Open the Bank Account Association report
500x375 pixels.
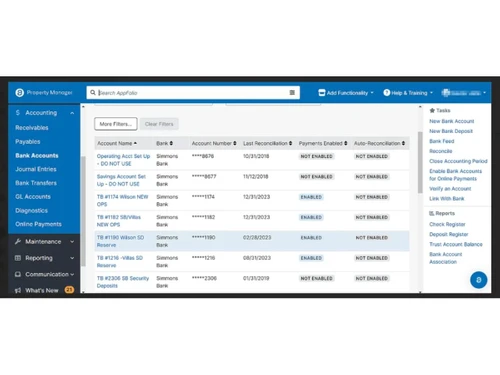coord(446,258)
